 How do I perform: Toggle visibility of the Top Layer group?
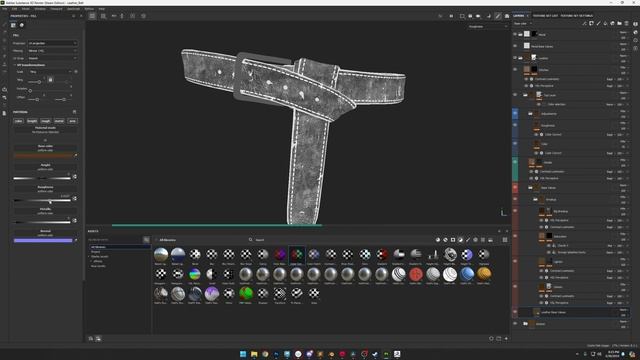pyautogui.click(x=515, y=95)
